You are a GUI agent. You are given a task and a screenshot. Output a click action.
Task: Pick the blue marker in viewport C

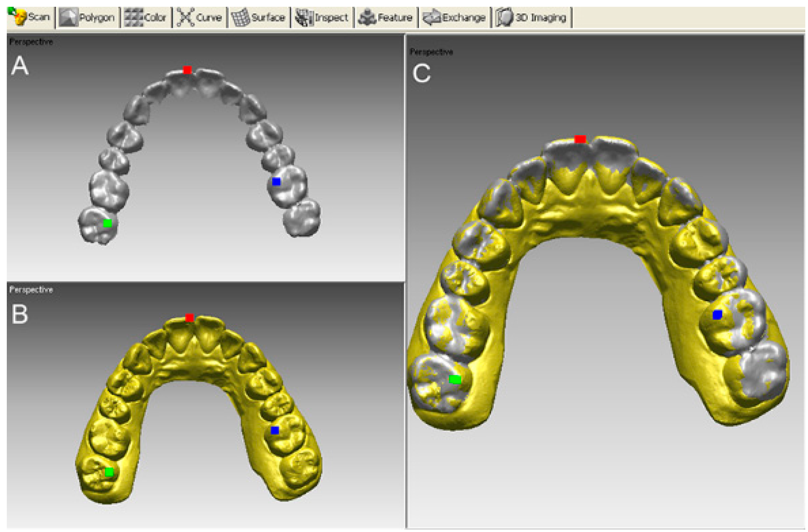tap(717, 315)
